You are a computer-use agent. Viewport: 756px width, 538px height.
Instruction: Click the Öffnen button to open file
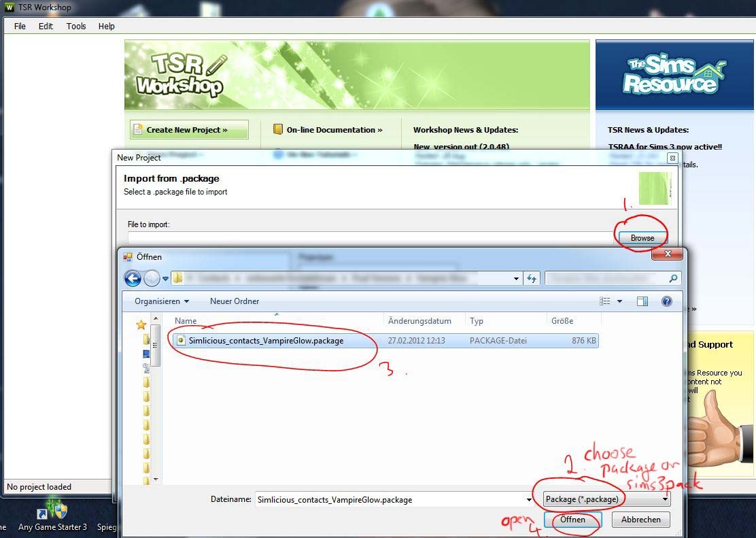(x=572, y=520)
